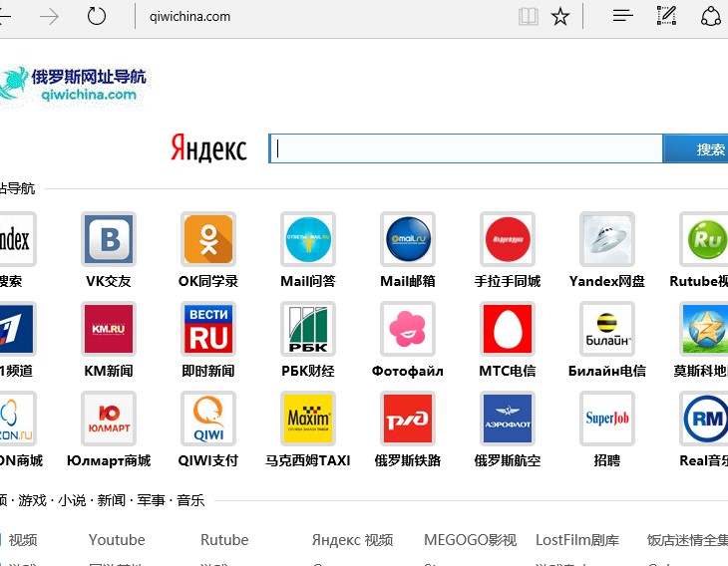Open the Mail邮箱 blue icon
The height and width of the screenshot is (566, 728).
click(408, 239)
